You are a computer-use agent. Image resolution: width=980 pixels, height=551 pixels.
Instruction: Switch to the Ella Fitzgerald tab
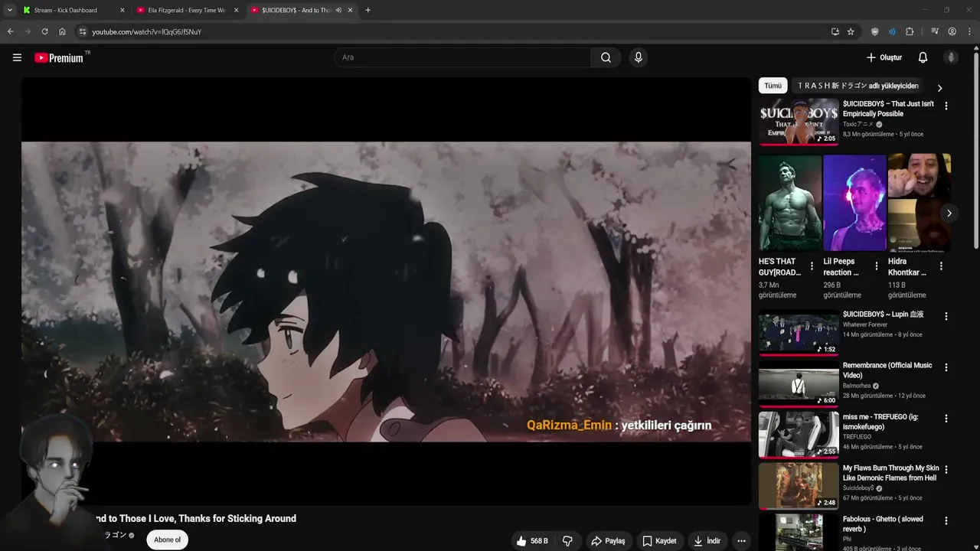coord(188,10)
